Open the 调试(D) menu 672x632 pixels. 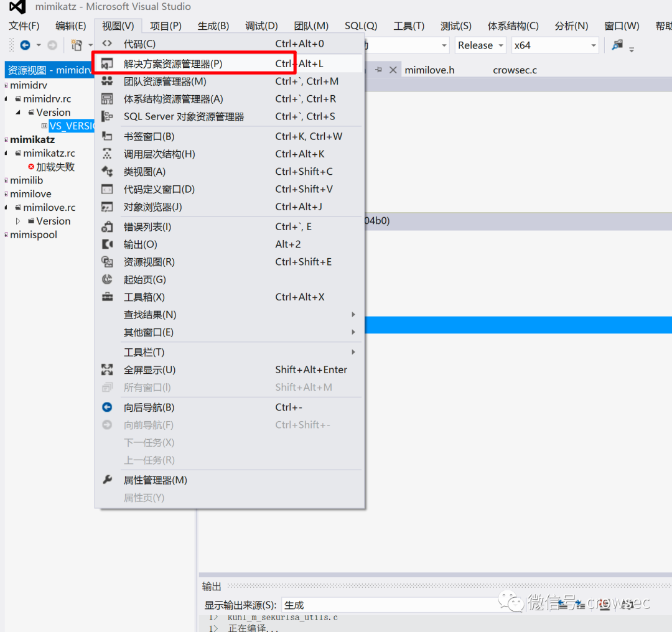[261, 26]
